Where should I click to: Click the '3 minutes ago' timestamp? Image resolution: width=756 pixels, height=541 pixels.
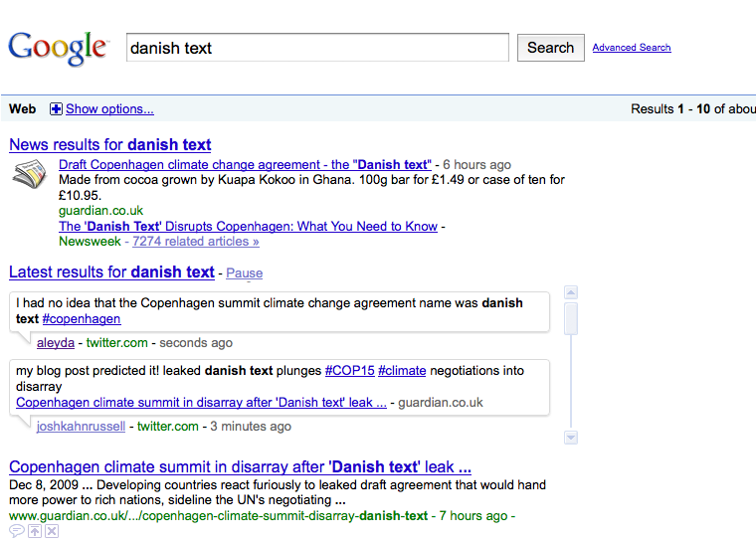pyautogui.click(x=251, y=427)
